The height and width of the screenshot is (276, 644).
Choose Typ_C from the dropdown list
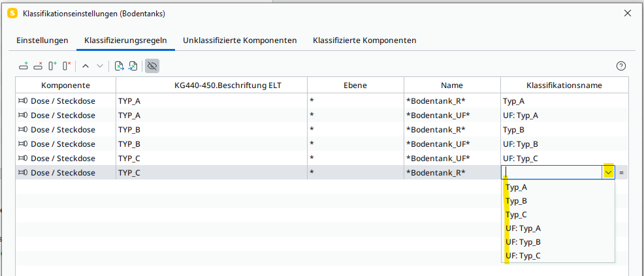[516, 215]
